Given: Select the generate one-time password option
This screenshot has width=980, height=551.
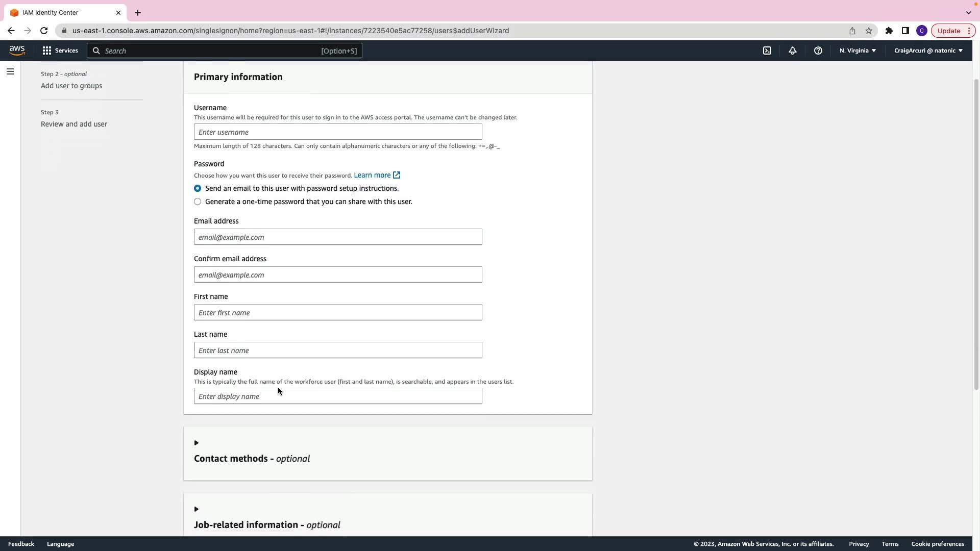Looking at the screenshot, I should pyautogui.click(x=198, y=202).
